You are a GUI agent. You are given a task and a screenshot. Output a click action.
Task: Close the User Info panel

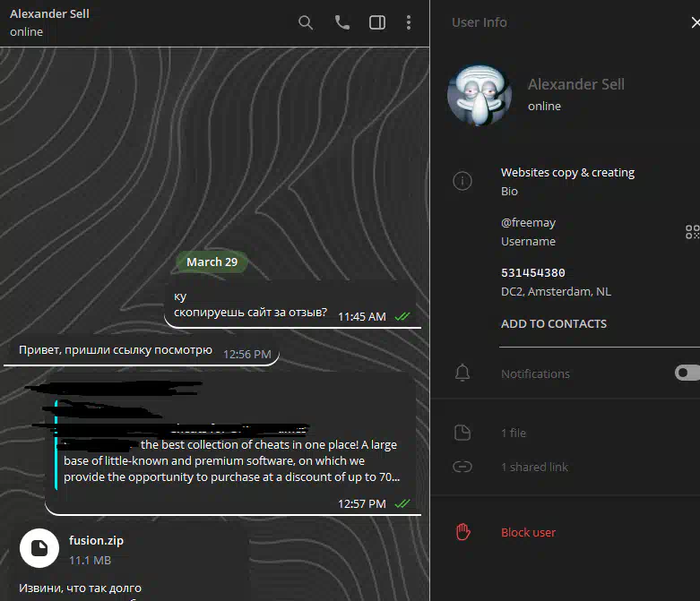click(695, 22)
